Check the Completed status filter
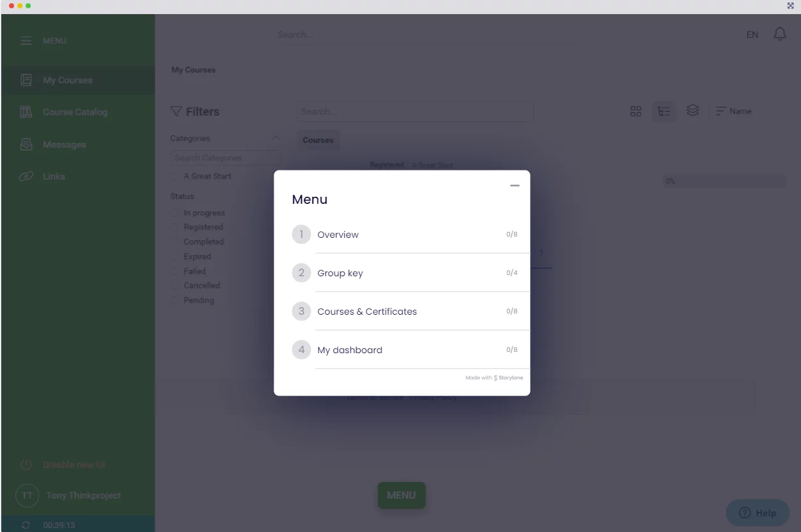 [175, 242]
